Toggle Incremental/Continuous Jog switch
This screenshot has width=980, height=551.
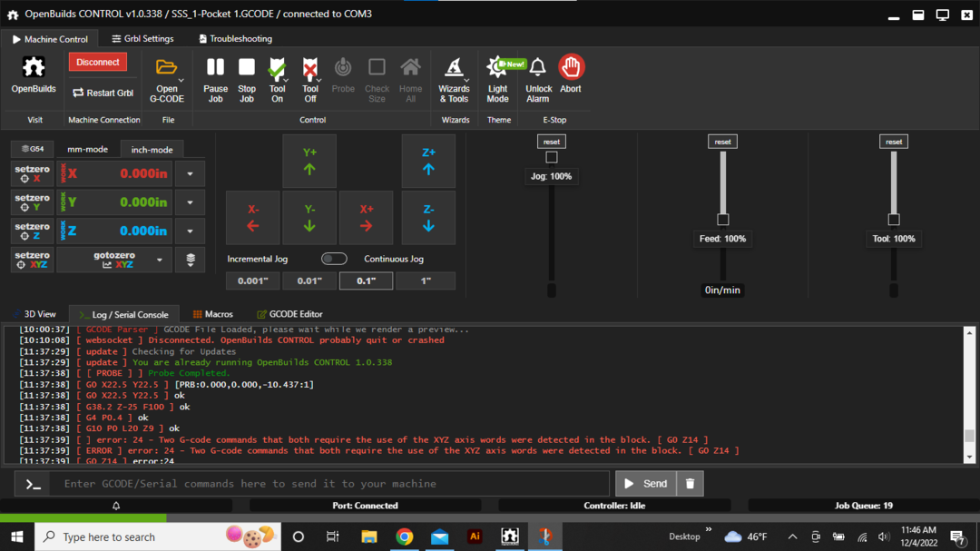tap(334, 259)
